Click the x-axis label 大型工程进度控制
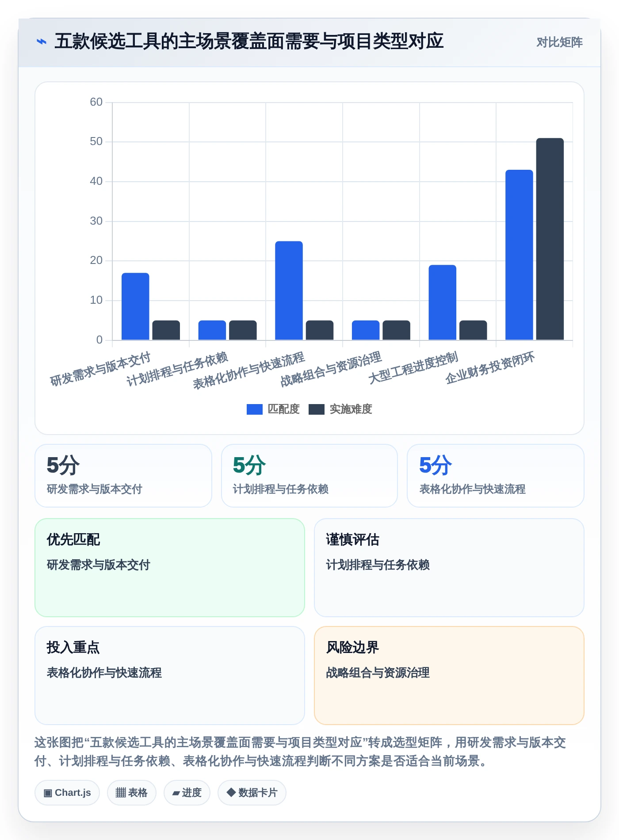 (x=413, y=368)
